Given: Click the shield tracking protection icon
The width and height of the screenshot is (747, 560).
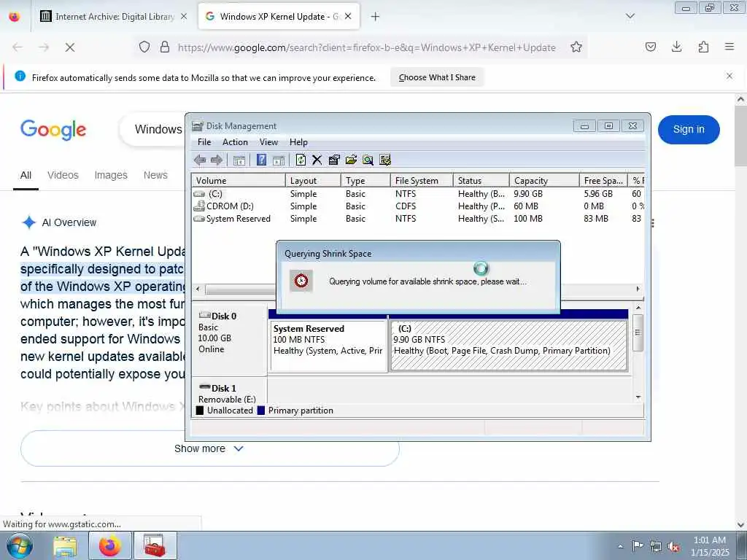Looking at the screenshot, I should (x=144, y=47).
